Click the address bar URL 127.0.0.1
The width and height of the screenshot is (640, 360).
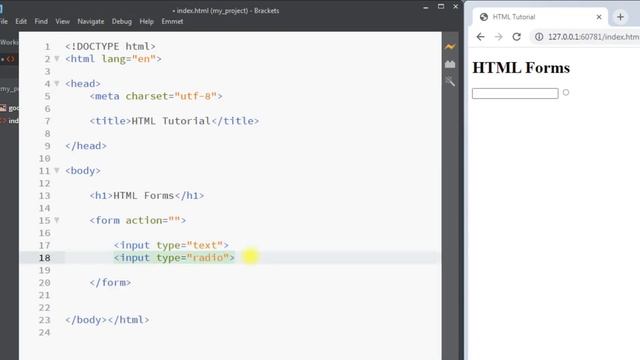coord(593,37)
